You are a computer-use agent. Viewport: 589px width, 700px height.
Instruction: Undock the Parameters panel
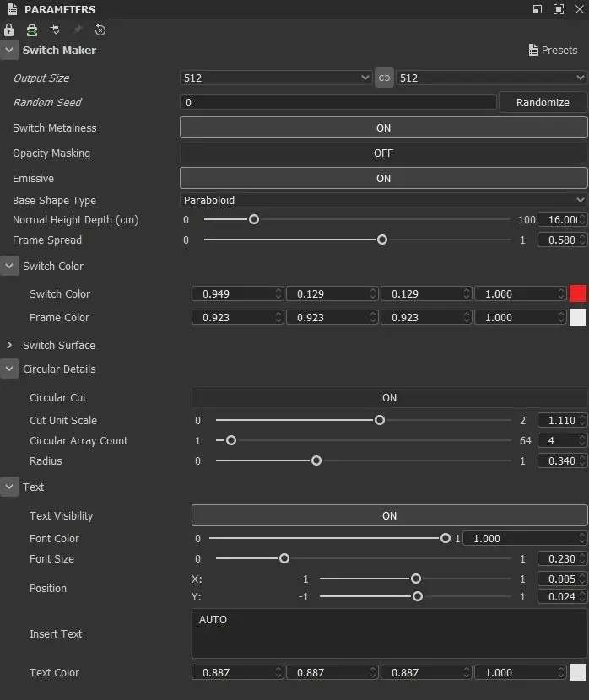(x=538, y=9)
